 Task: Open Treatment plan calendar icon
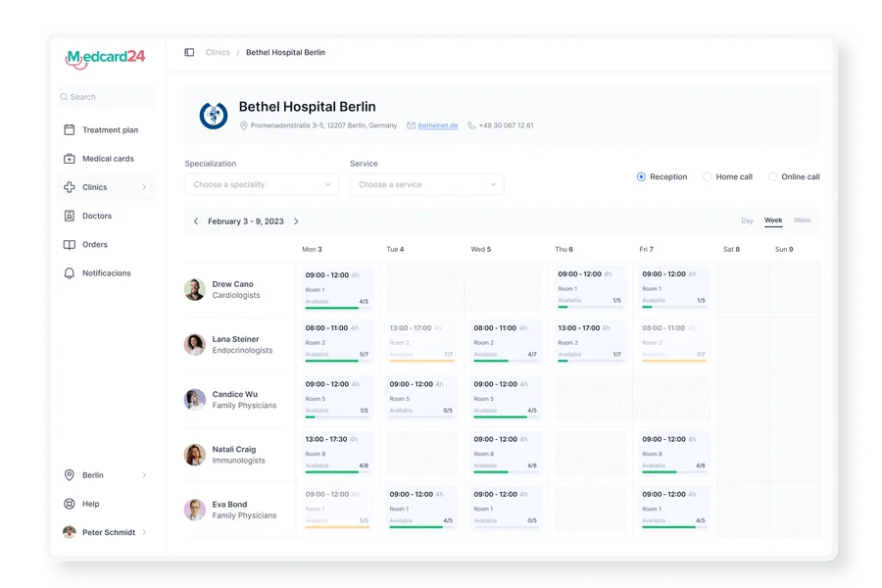(x=69, y=129)
